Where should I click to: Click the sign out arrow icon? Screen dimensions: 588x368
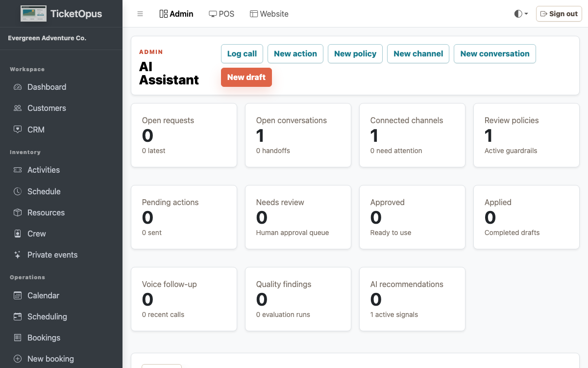(543, 14)
